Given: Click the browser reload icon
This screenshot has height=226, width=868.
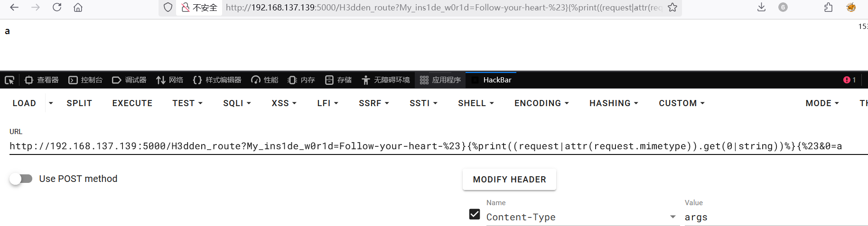Looking at the screenshot, I should pyautogui.click(x=57, y=7).
